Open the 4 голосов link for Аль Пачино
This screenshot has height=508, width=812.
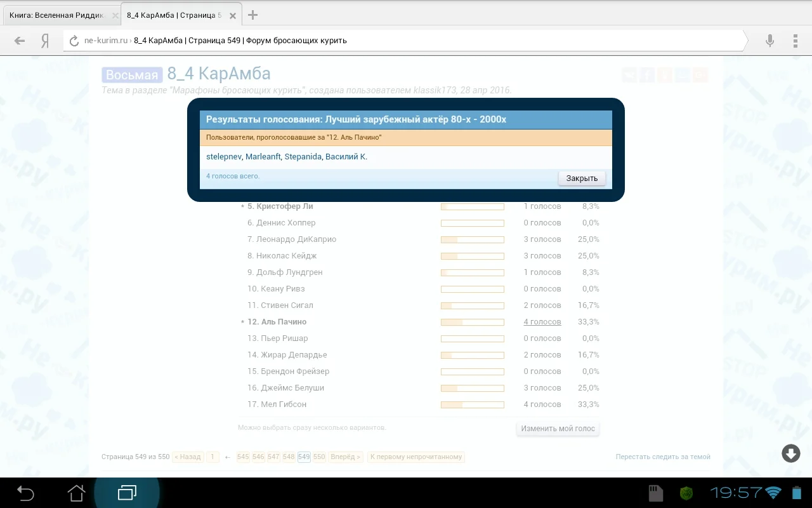542,321
